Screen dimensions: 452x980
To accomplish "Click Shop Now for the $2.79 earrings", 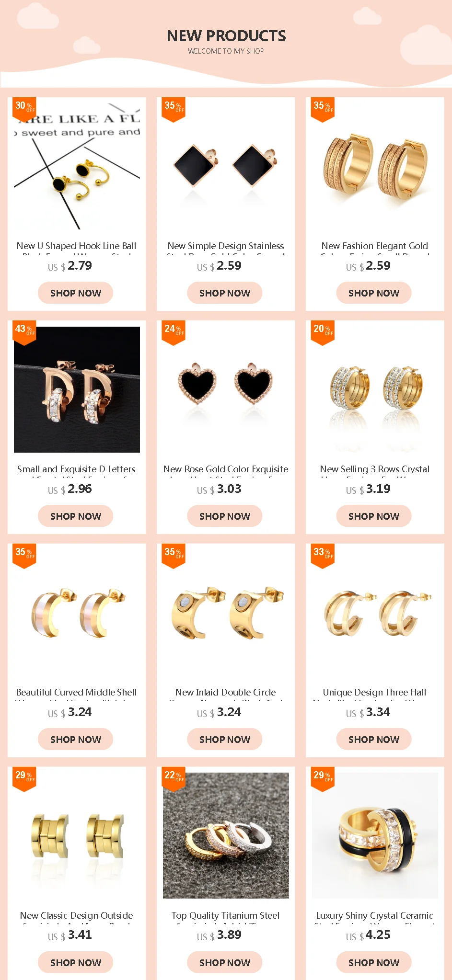I will coord(76,293).
